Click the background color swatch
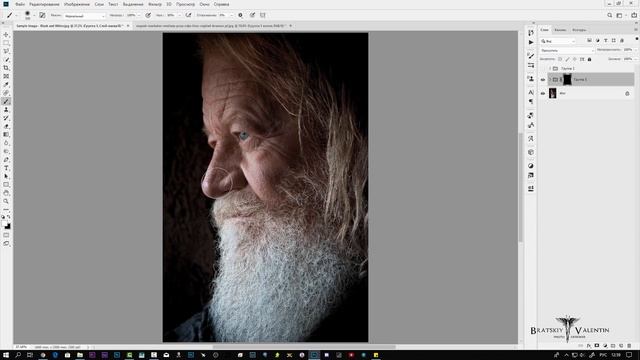Image resolution: width=640 pixels, height=360 pixels. pyautogui.click(x=8, y=227)
